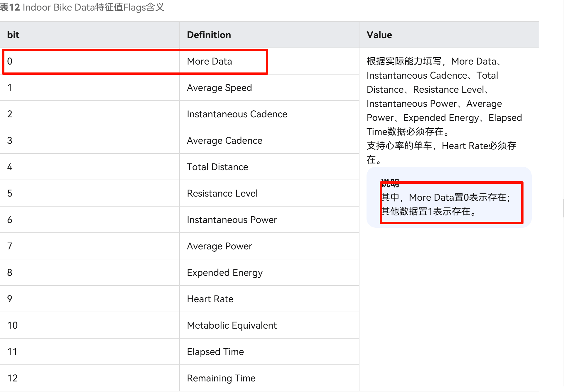Click the 'Value' column header
This screenshot has width=564, height=392.
[379, 35]
